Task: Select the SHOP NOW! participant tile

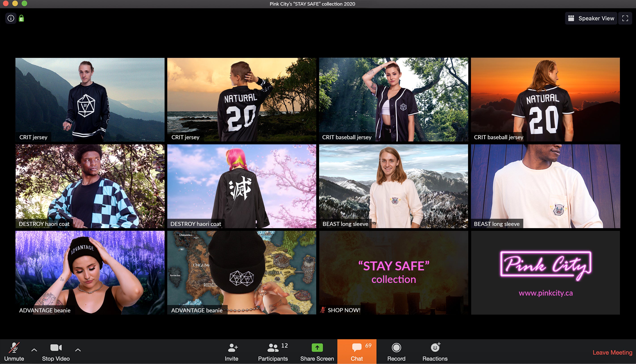Action: click(394, 273)
